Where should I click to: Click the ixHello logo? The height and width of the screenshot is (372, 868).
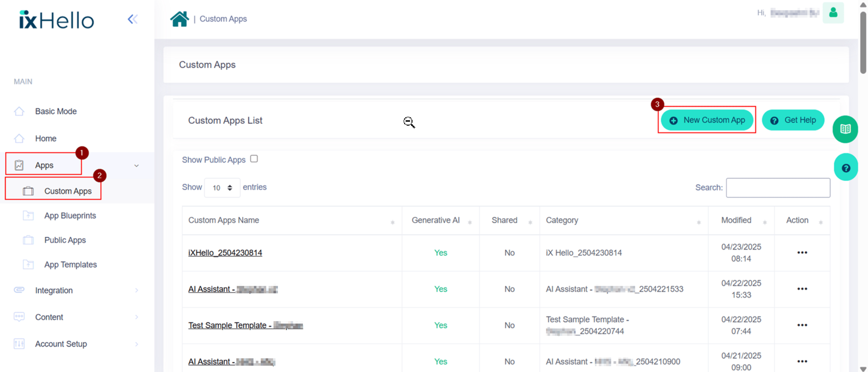click(x=57, y=20)
